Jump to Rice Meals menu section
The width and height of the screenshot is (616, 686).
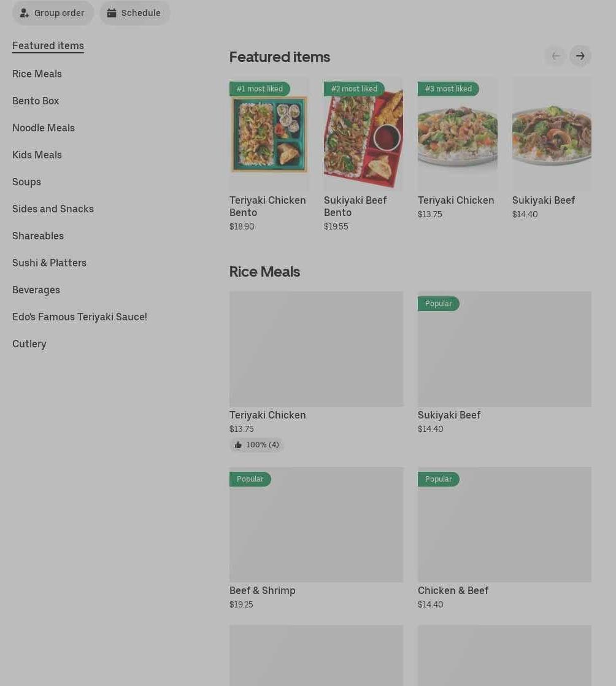(37, 74)
